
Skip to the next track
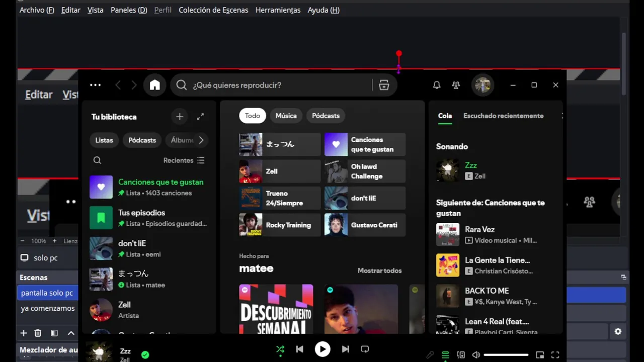(346, 349)
